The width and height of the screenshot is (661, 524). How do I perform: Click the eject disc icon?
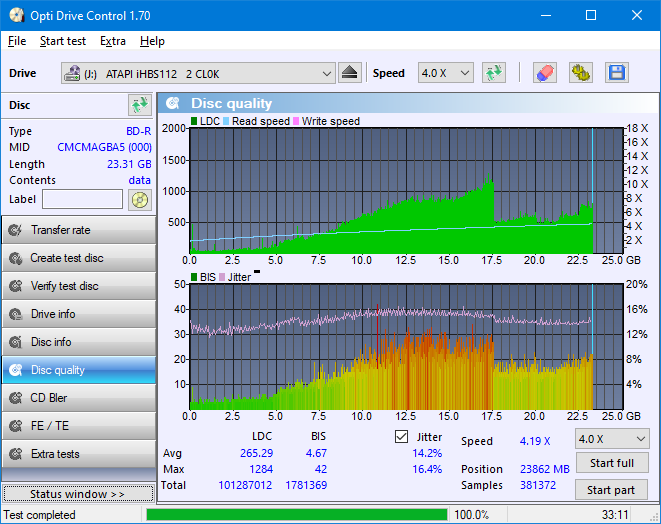(349, 73)
